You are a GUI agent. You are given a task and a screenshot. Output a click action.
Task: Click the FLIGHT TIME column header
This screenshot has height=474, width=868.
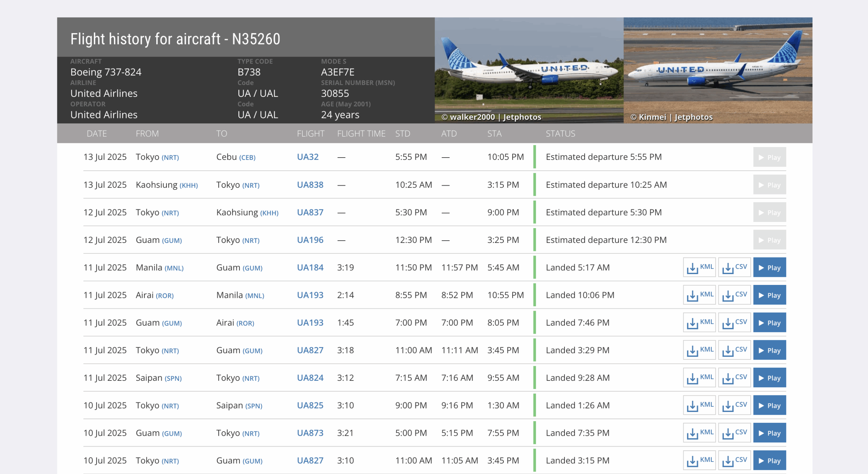pyautogui.click(x=361, y=133)
